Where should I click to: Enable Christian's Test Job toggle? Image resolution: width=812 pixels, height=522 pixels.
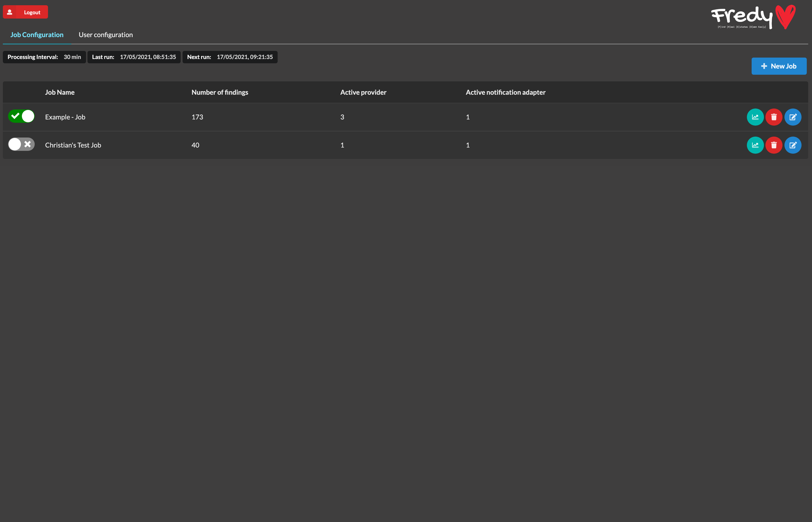pos(21,144)
